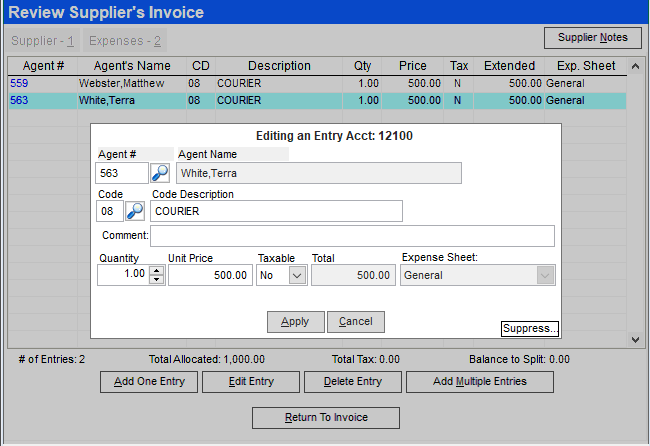
Task: Return to the invoice screen
Action: point(326,418)
